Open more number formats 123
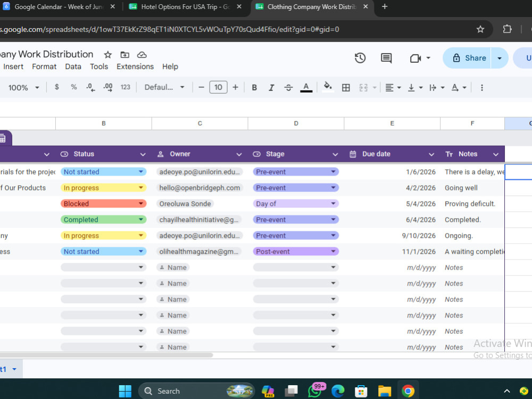 pos(125,87)
